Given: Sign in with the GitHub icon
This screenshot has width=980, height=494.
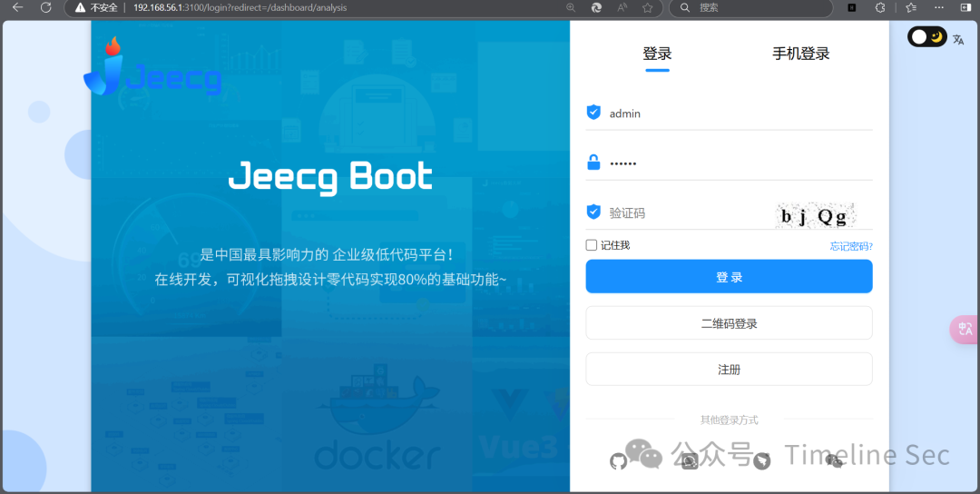Looking at the screenshot, I should 618,461.
